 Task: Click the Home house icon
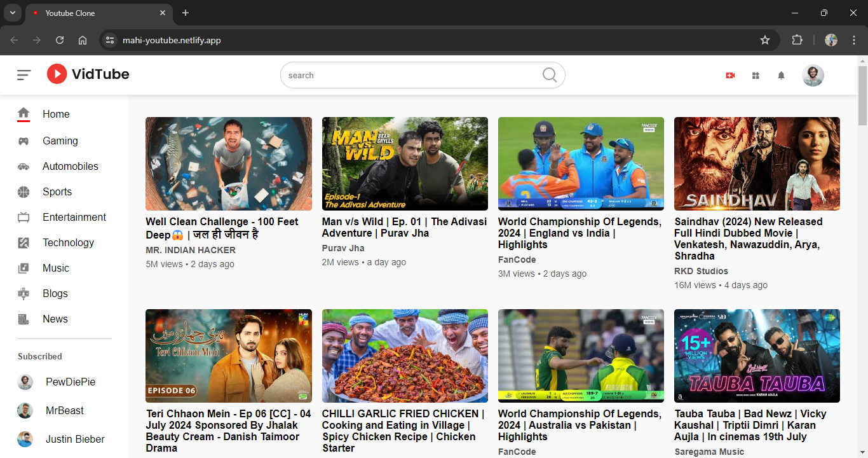[x=24, y=114]
